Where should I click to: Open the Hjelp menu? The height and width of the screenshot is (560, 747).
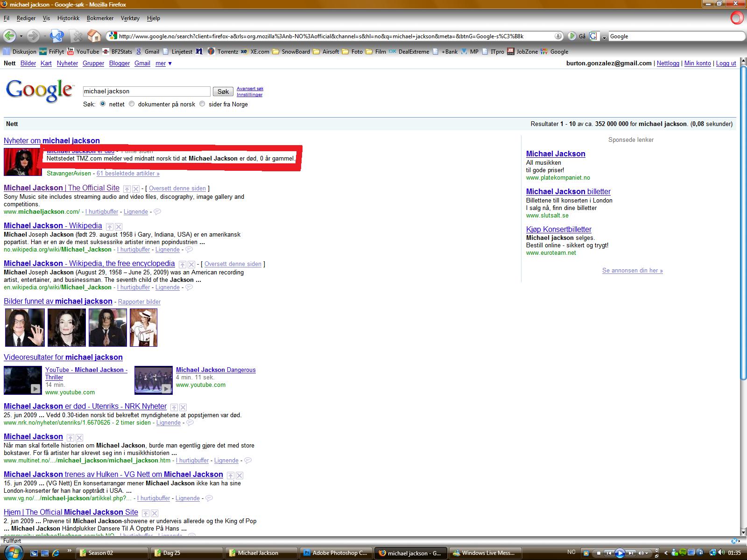tap(154, 18)
